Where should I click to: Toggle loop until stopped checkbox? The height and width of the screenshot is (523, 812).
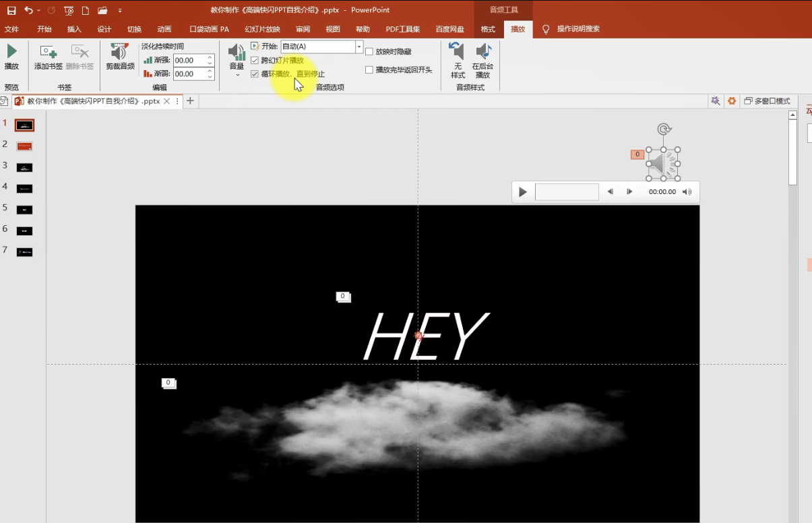[x=255, y=73]
